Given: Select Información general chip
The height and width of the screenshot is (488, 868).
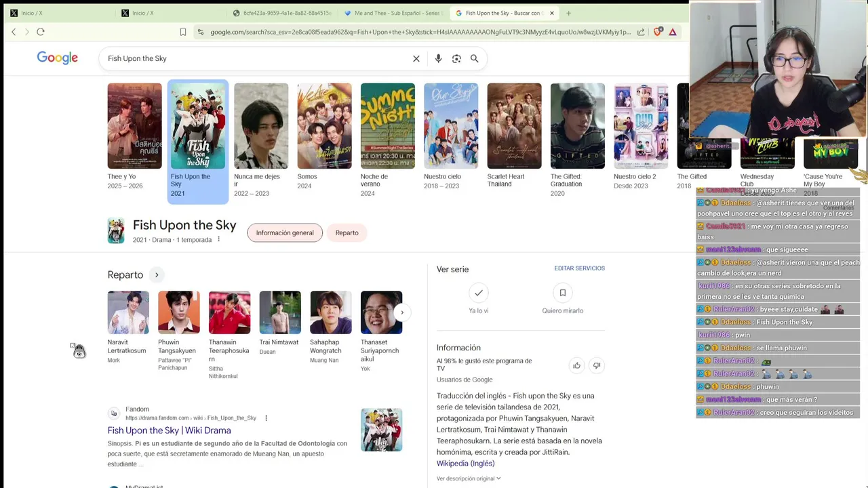Looking at the screenshot, I should [285, 232].
